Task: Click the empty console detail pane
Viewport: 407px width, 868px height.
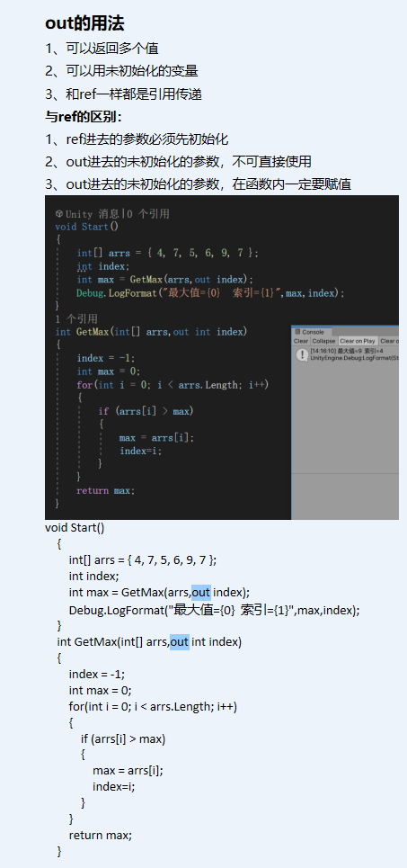Action: (x=345, y=497)
